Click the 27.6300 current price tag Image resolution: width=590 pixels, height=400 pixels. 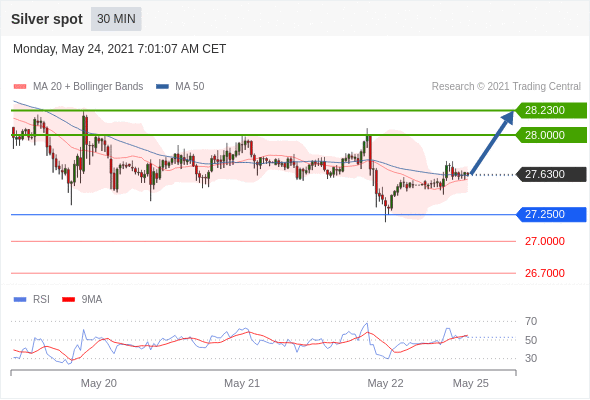click(551, 174)
